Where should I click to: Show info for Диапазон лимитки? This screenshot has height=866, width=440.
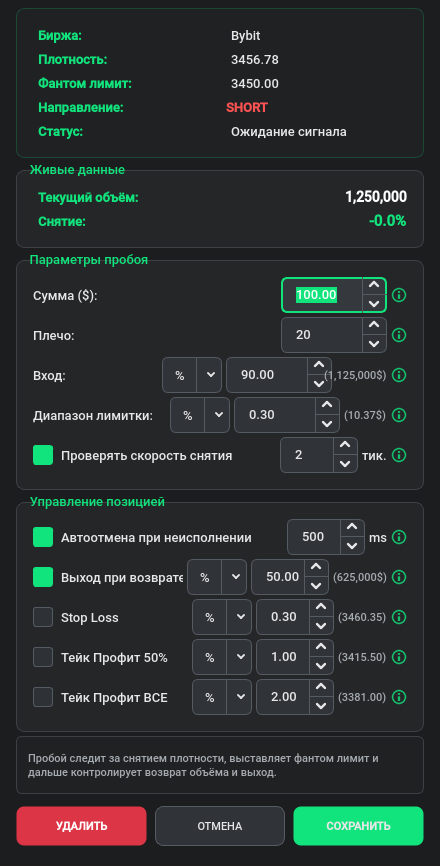tap(399, 415)
